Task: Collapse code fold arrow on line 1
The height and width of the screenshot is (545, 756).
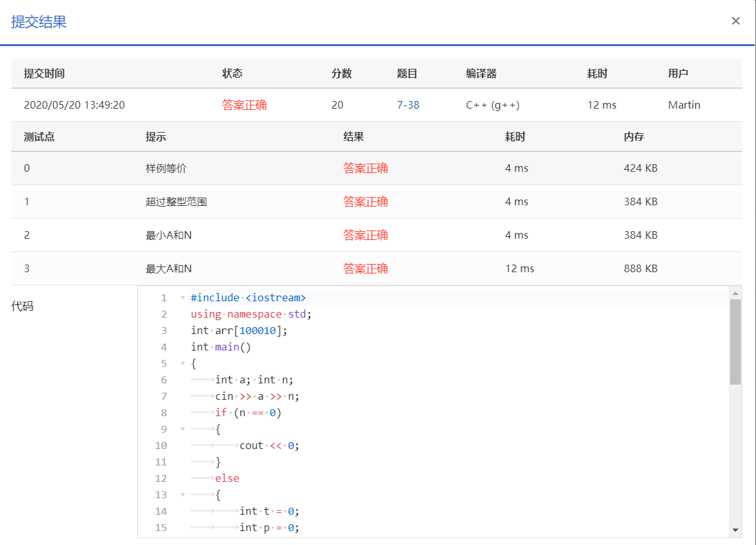Action: pyautogui.click(x=183, y=297)
